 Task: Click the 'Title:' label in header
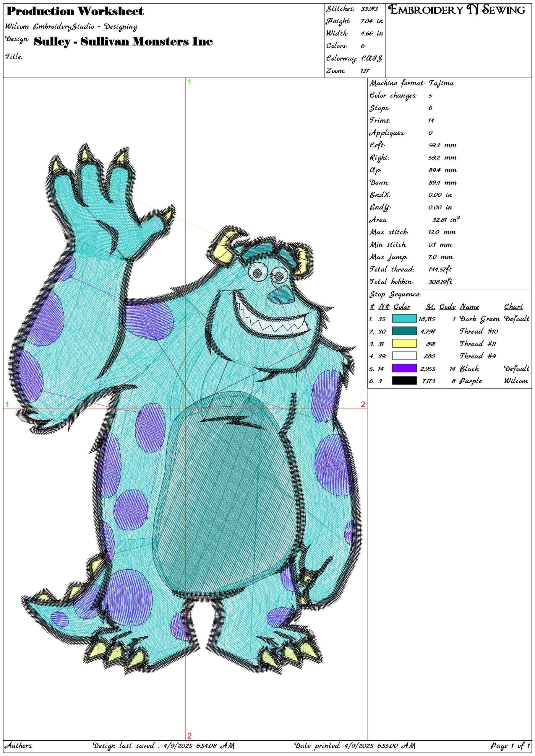coord(14,57)
